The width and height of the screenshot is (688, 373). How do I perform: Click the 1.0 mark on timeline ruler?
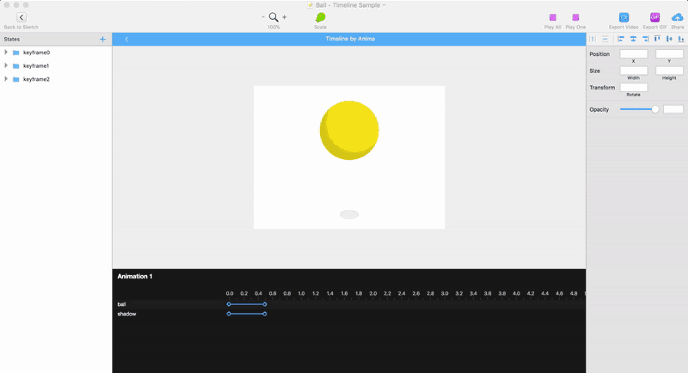301,293
